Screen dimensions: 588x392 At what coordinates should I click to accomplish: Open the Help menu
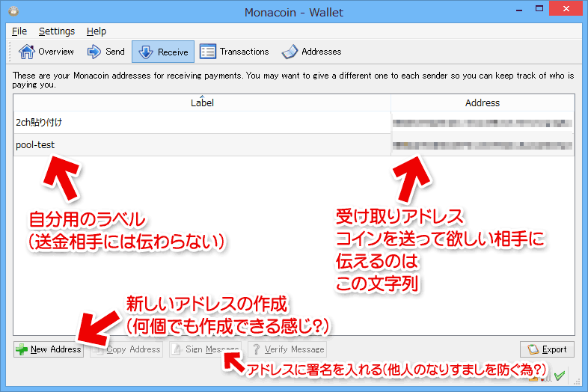click(x=97, y=31)
